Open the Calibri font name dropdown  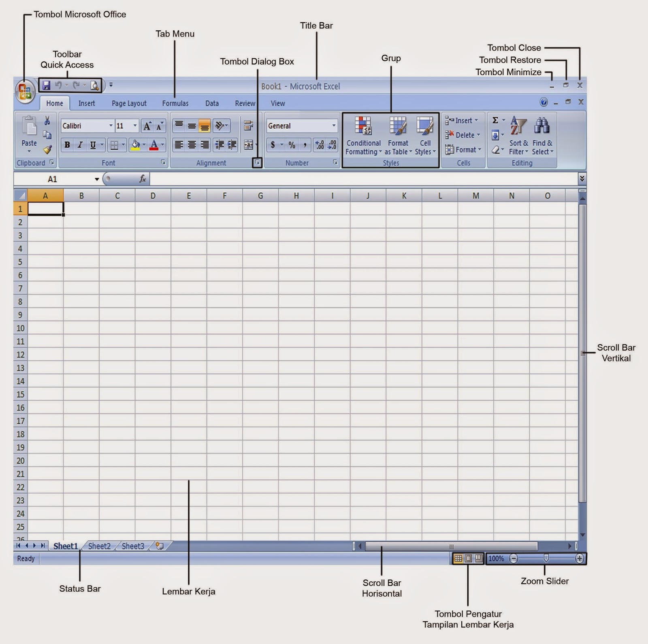point(111,126)
